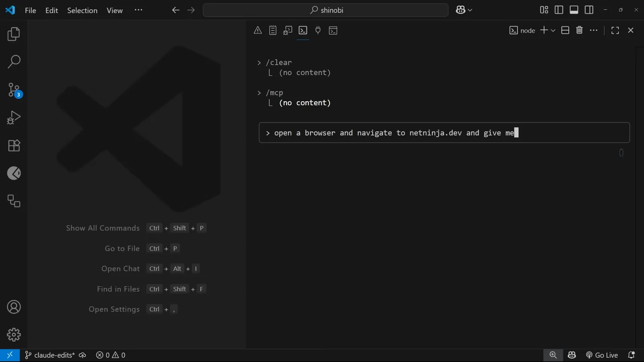This screenshot has width=644, height=362.
Task: Kill the terminal with trash icon
Action: 580,30
